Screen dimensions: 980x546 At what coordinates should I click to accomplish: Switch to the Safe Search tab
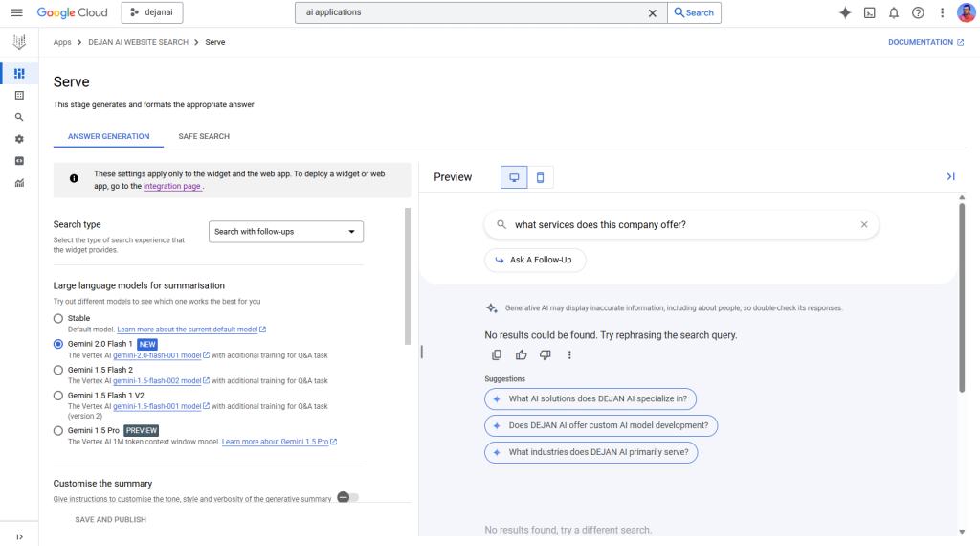[x=204, y=136]
